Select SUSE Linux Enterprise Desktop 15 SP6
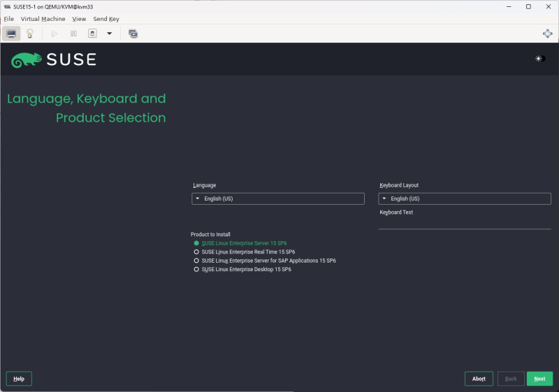The height and width of the screenshot is (392, 559). 242,270
